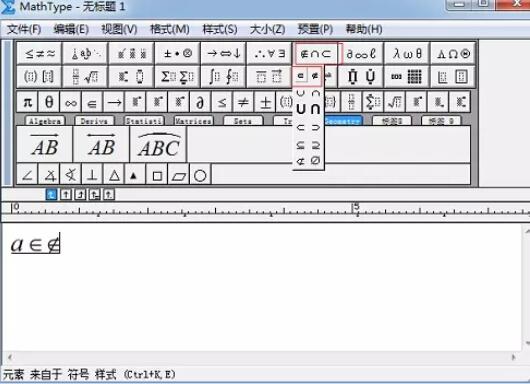The width and height of the screenshot is (530, 384).
Task: Insert the ∞ symbol from the small bar
Action: [x=71, y=102]
